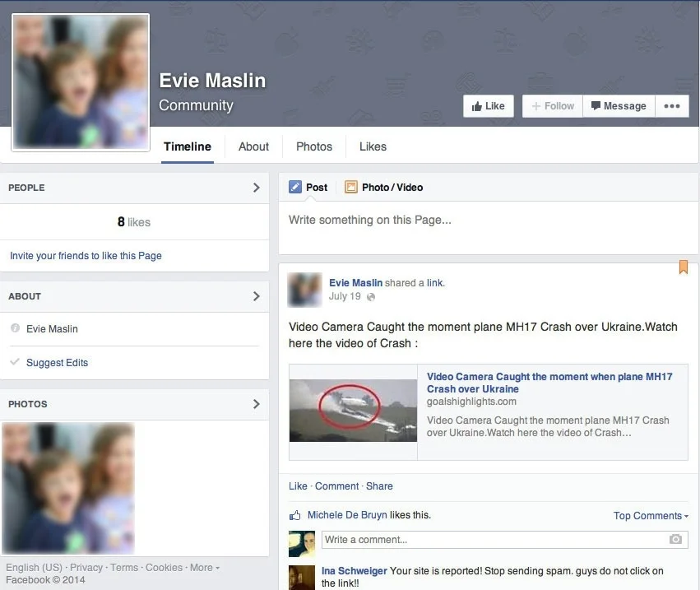The width and height of the screenshot is (700, 590).
Task: Click the orange bookmark ribbon icon
Action: [x=684, y=267]
